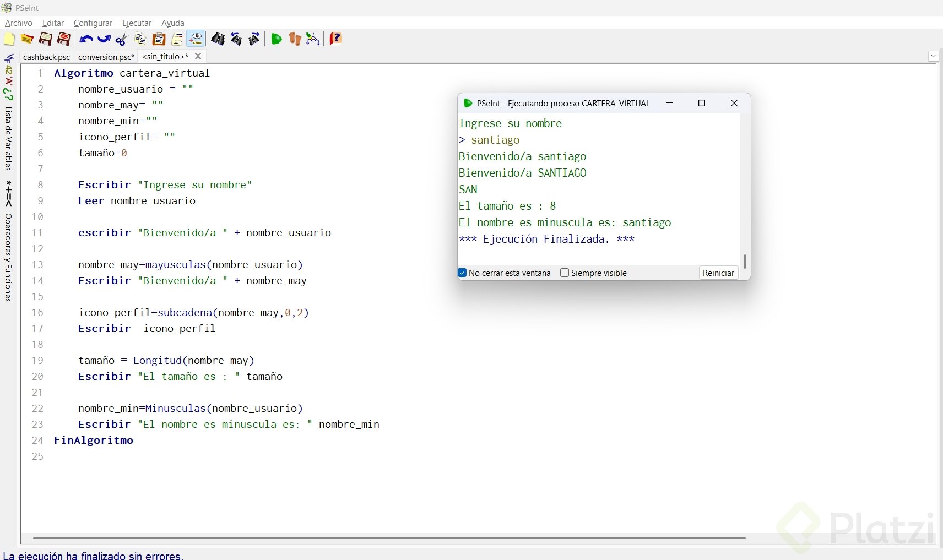
Task: Open the help book icon
Action: (x=335, y=39)
